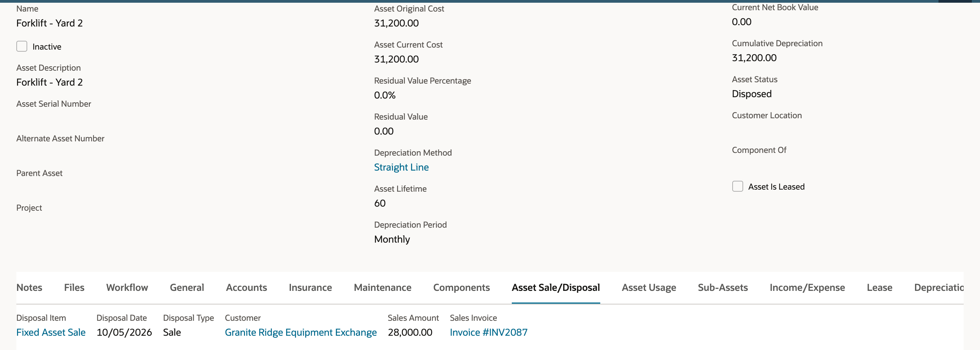Open the Components tab
980x350 pixels.
pos(461,288)
